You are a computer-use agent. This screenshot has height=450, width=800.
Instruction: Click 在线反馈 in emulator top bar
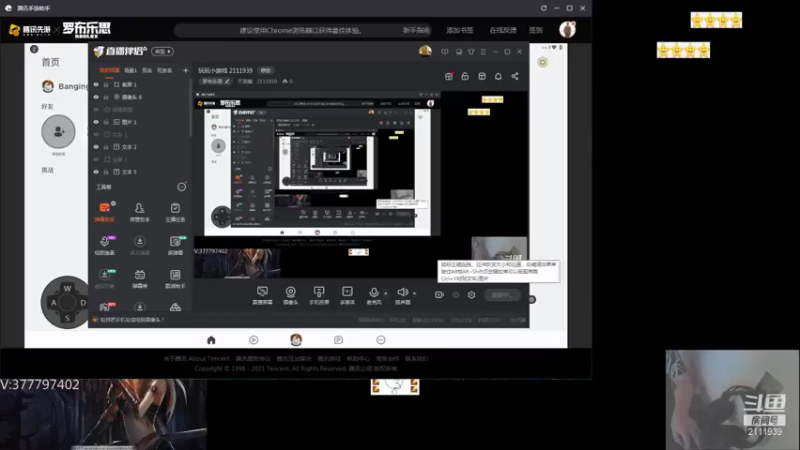[x=503, y=30]
